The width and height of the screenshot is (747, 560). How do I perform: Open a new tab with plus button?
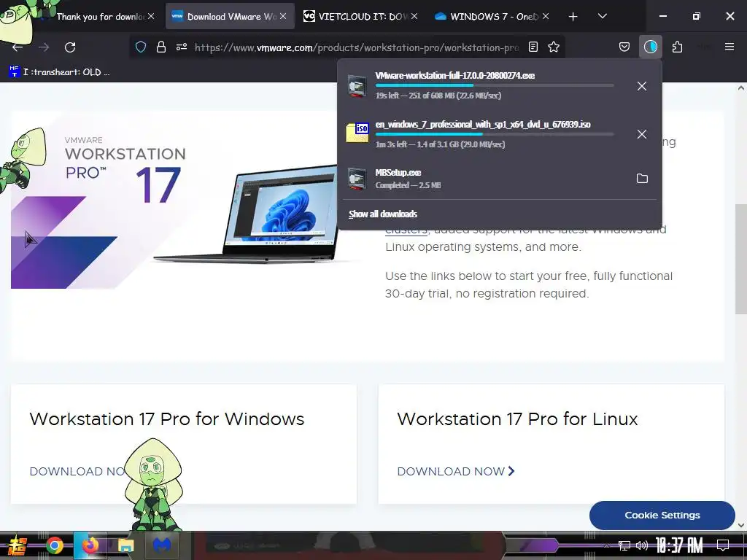point(573,17)
